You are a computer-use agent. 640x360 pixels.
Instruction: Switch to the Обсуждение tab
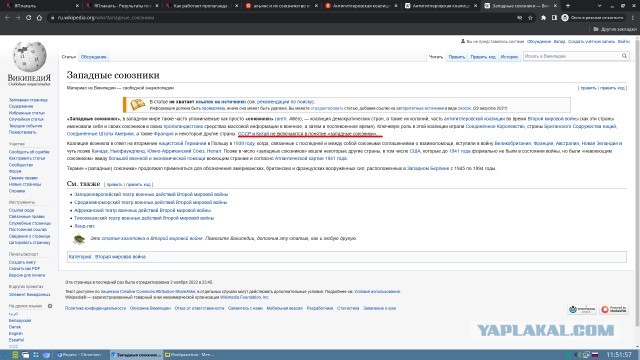click(93, 57)
